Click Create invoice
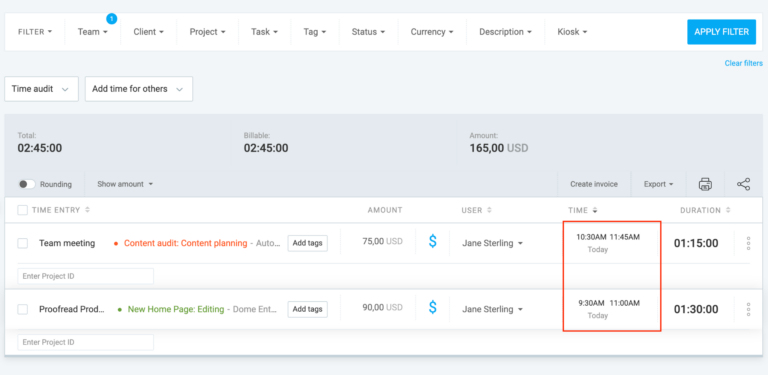The height and width of the screenshot is (375, 768). coord(594,184)
